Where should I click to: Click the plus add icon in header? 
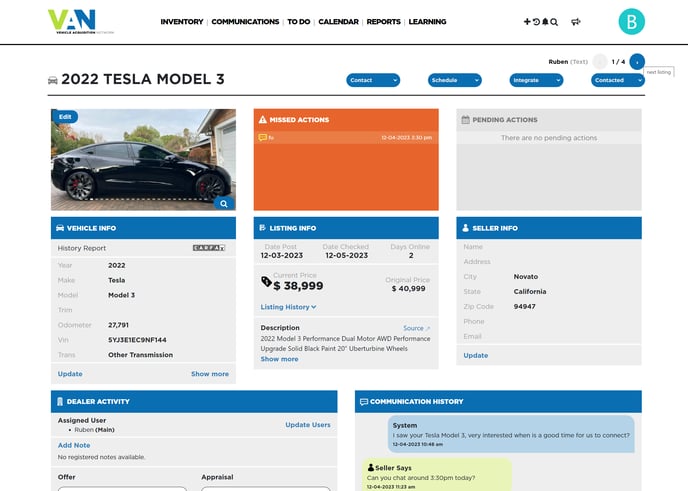(527, 21)
